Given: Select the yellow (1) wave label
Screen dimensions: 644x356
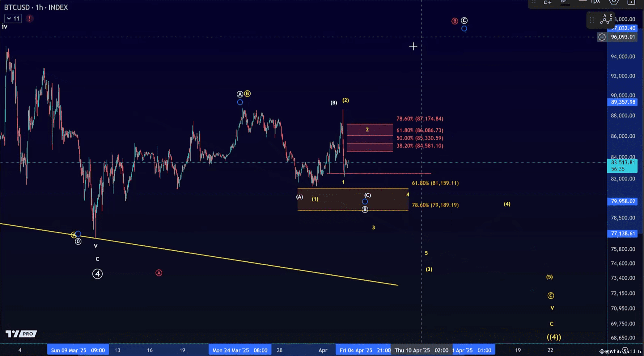Looking at the screenshot, I should coord(315,199).
